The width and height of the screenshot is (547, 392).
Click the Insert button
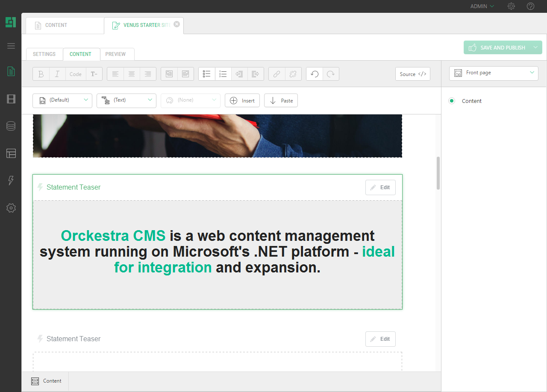[x=242, y=101]
